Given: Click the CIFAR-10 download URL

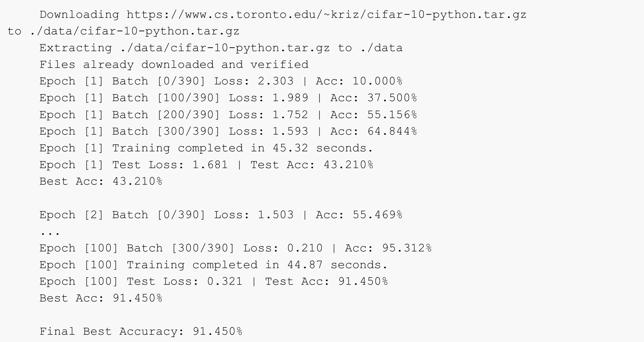Looking at the screenshot, I should [326, 15].
